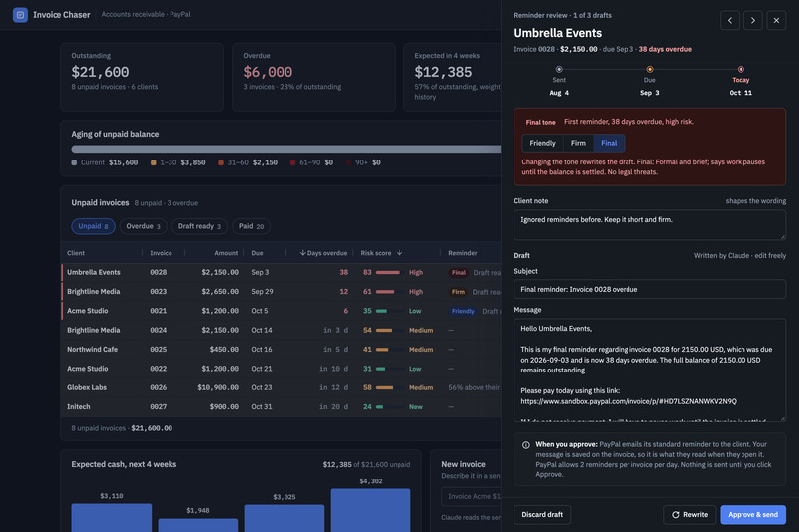Close the reminder review panel

point(776,21)
